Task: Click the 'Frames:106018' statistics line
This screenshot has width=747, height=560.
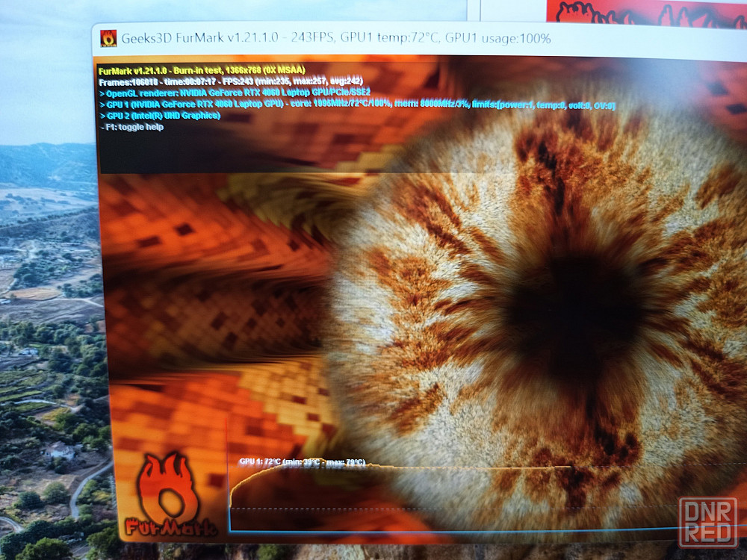Action: [231, 81]
